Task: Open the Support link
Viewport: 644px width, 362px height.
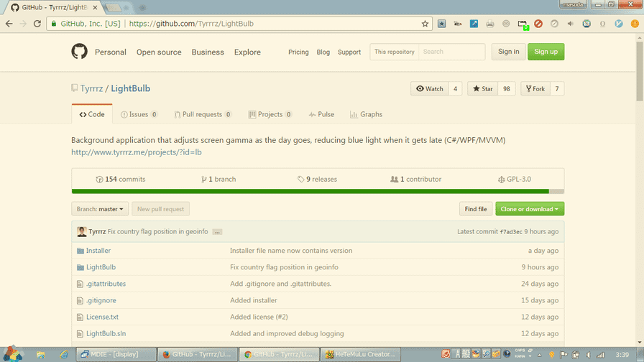Action: (x=349, y=52)
